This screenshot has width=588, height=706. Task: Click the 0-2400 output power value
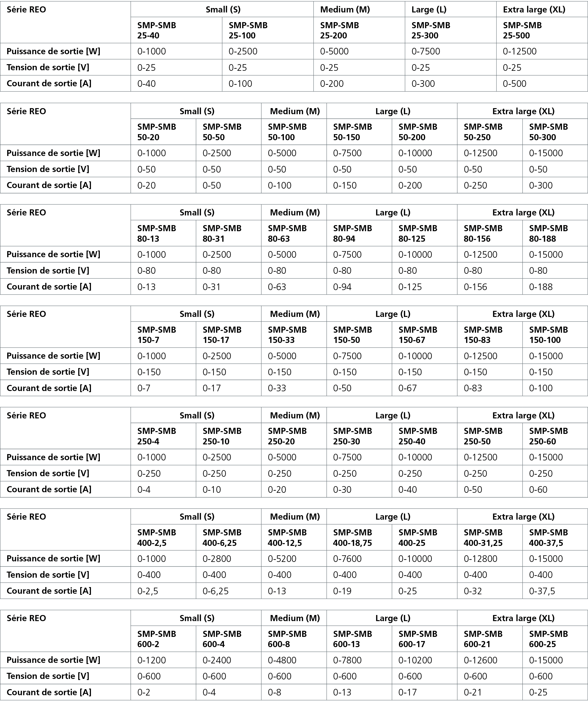[217, 660]
